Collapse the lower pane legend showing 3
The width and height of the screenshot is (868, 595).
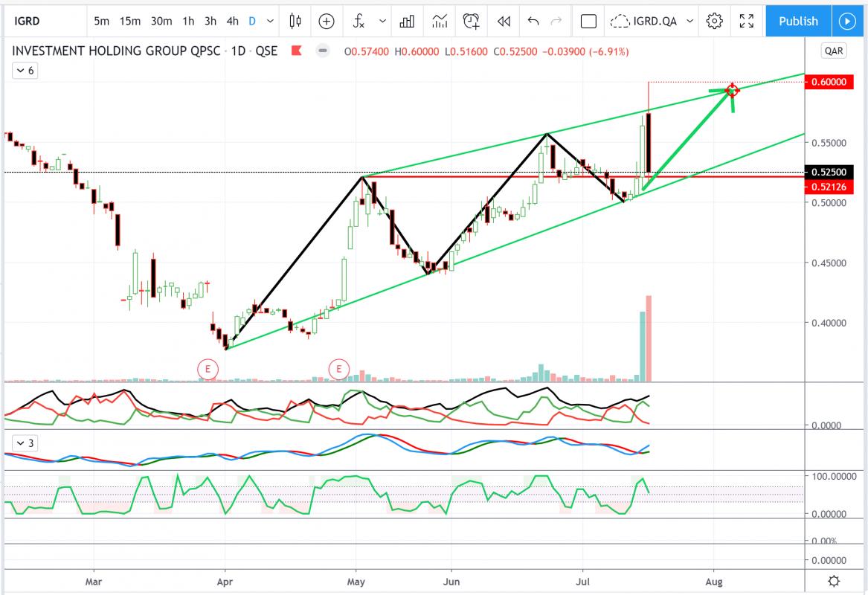coord(25,443)
